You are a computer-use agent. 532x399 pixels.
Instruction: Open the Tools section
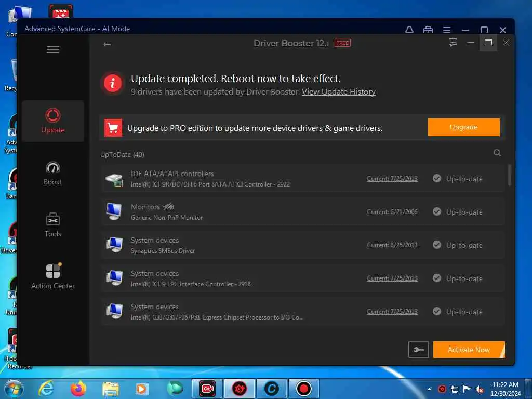(x=53, y=225)
